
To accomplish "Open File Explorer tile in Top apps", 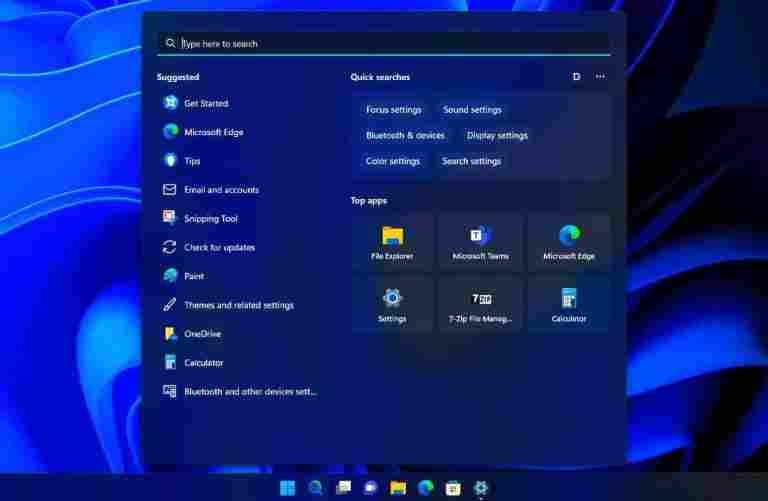I will pyautogui.click(x=392, y=243).
